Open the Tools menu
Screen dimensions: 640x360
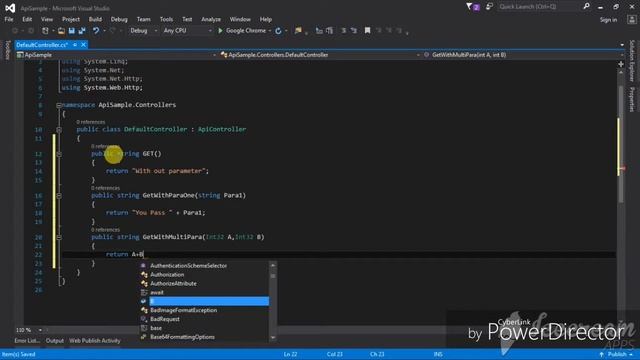[x=166, y=19]
